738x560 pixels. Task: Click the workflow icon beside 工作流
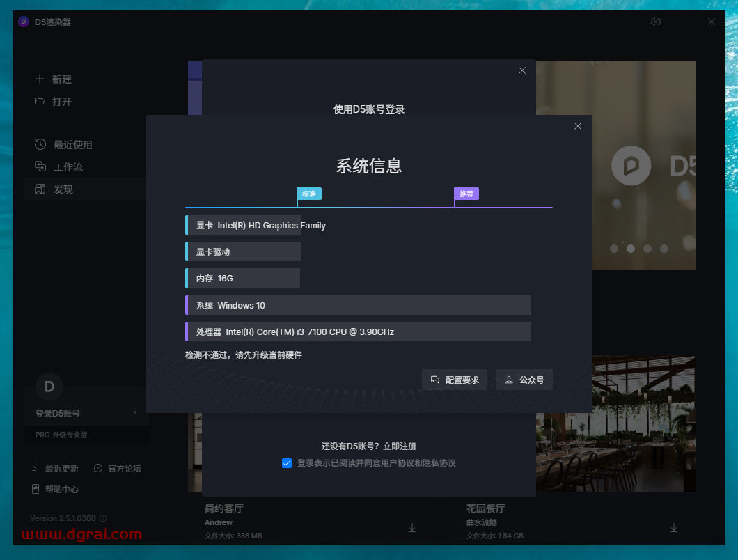[40, 166]
